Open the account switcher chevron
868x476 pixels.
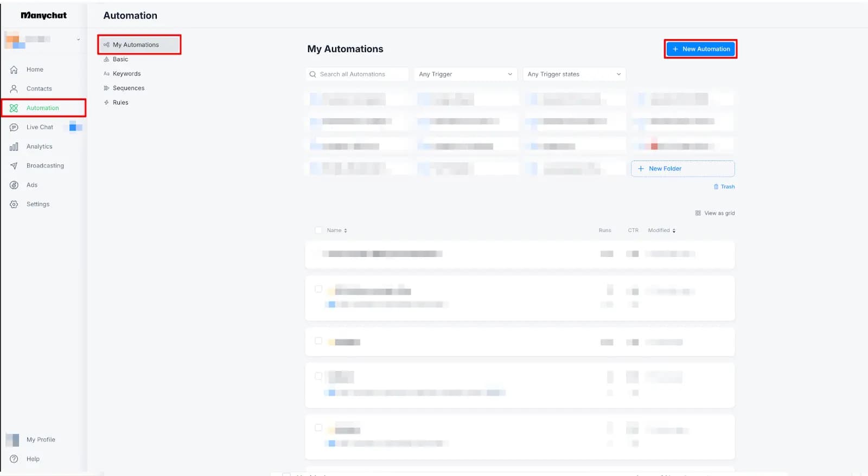tap(78, 40)
